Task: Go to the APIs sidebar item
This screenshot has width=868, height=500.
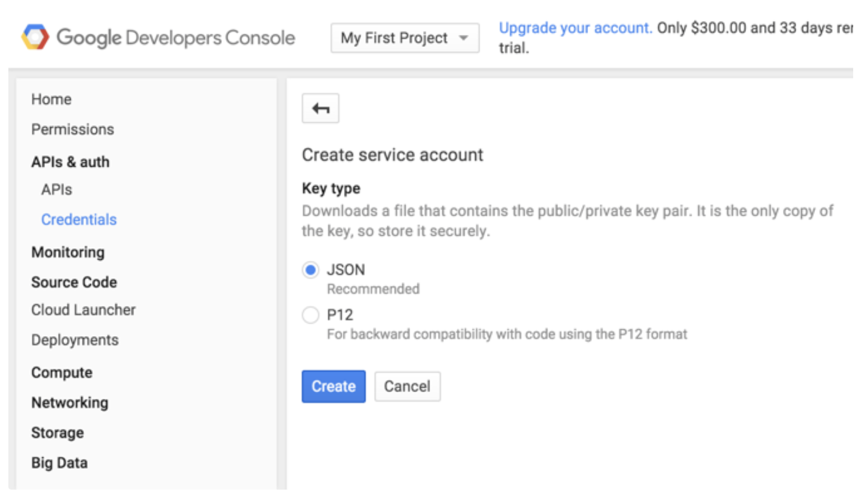Action: tap(56, 189)
